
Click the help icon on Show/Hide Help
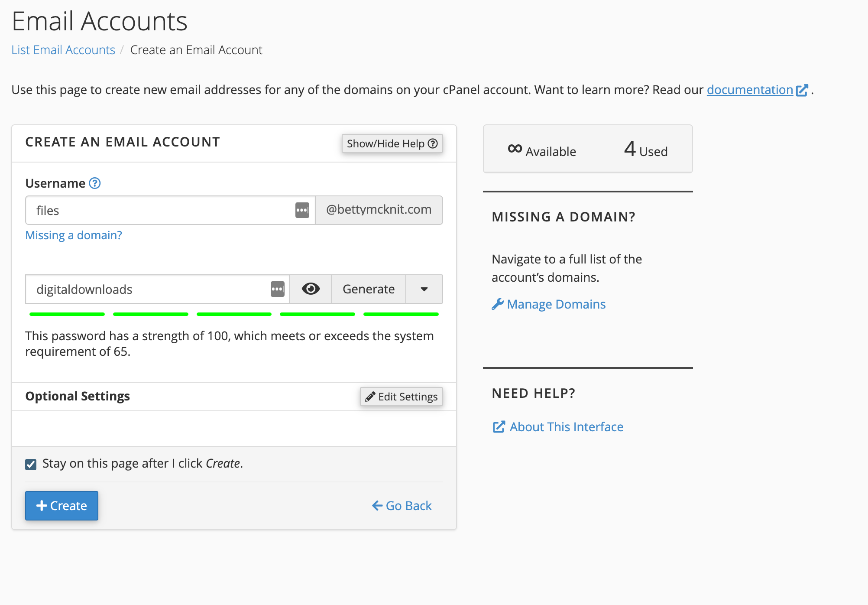click(x=433, y=143)
